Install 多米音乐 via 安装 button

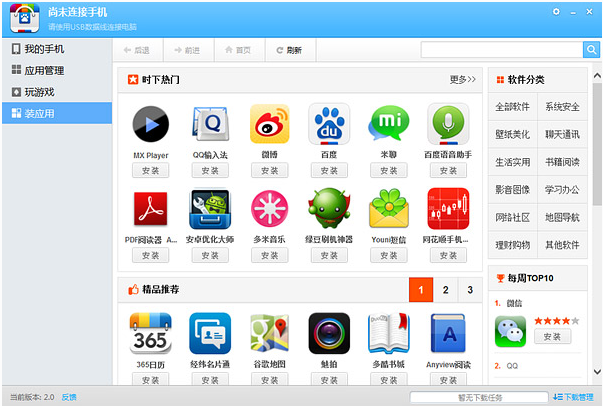(x=270, y=255)
